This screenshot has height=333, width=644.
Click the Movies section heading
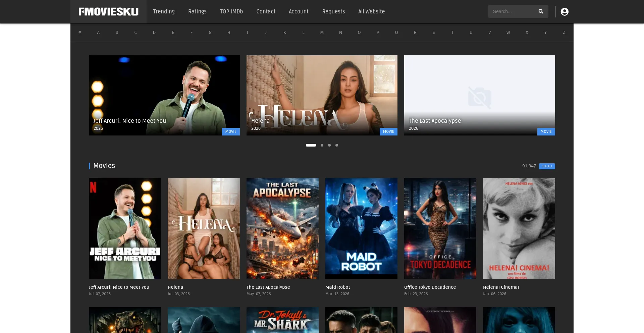tap(104, 166)
